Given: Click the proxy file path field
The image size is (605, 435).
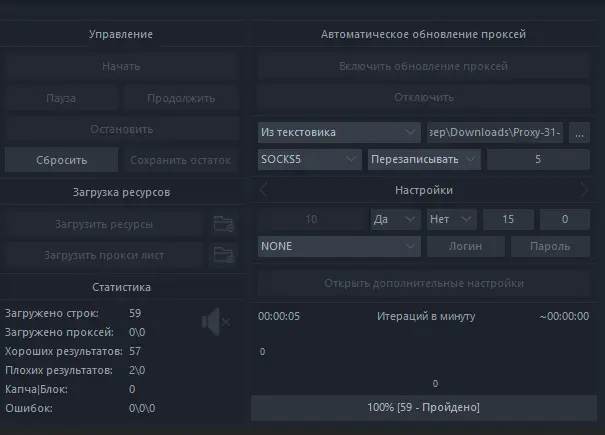Looking at the screenshot, I should (x=495, y=132).
